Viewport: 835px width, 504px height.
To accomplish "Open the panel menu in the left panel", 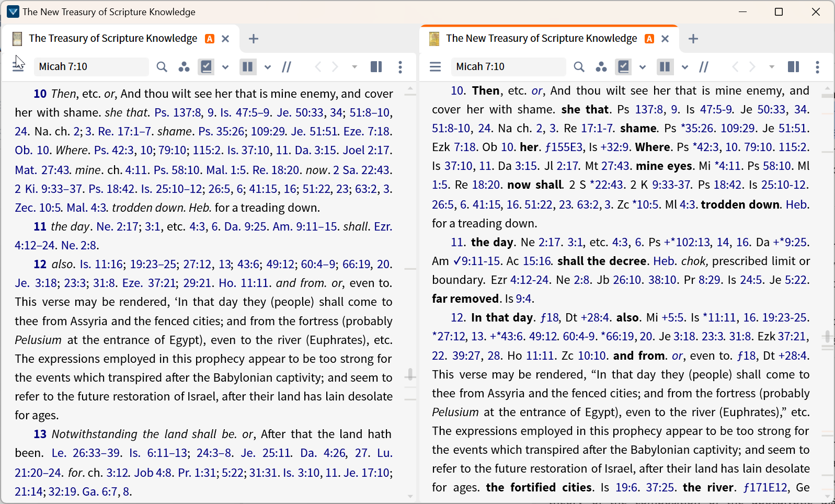I will pos(18,66).
